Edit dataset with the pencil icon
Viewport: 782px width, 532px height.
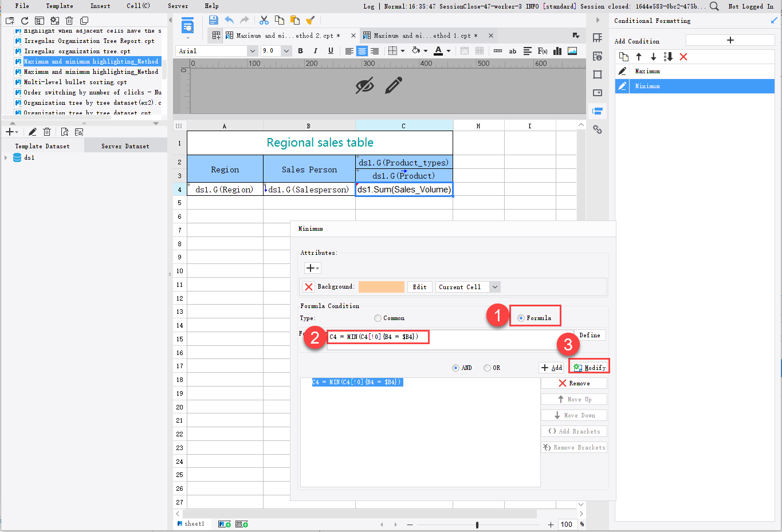click(33, 131)
